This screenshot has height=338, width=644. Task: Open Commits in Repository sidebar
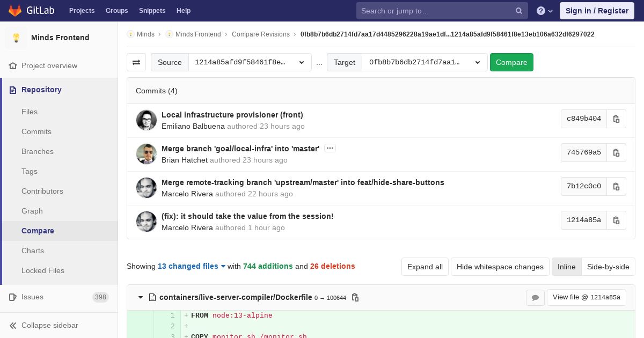[x=36, y=131]
